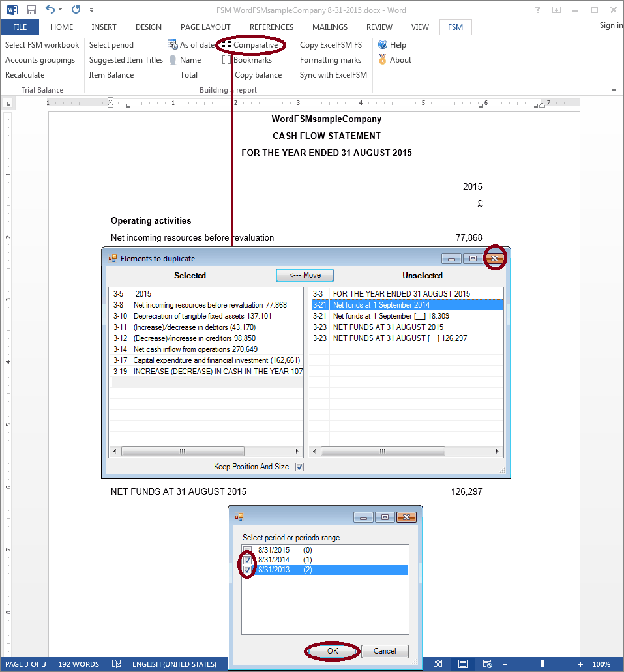The height and width of the screenshot is (672, 624).
Task: Open the undo history dropdown arrow
Action: pos(60,9)
